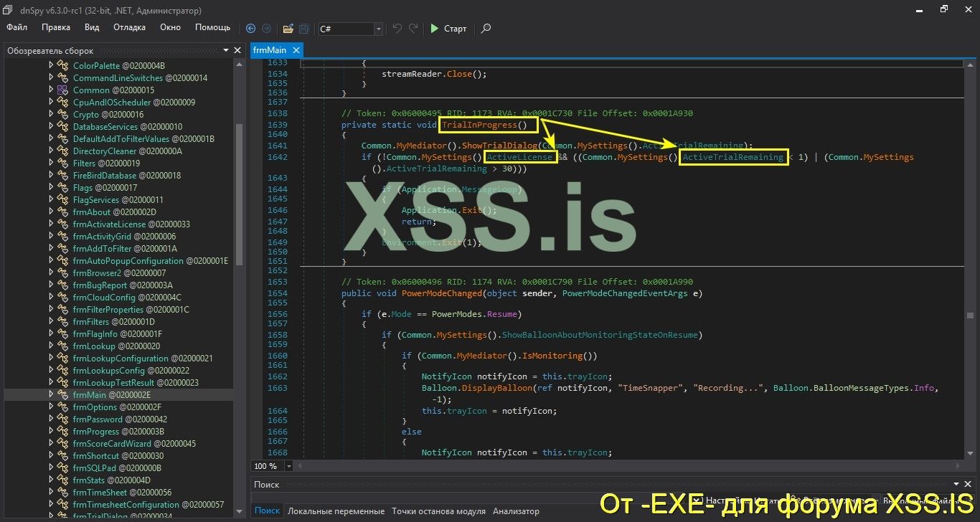Open the C# language dropdown
980x522 pixels.
click(x=377, y=29)
